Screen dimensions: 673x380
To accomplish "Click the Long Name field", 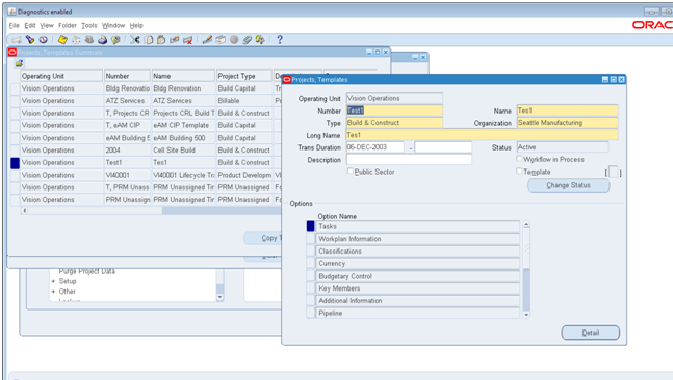I will (482, 135).
